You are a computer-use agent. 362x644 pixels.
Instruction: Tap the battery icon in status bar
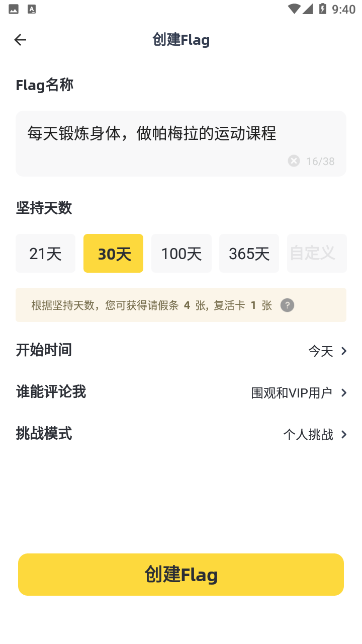pyautogui.click(x=322, y=9)
